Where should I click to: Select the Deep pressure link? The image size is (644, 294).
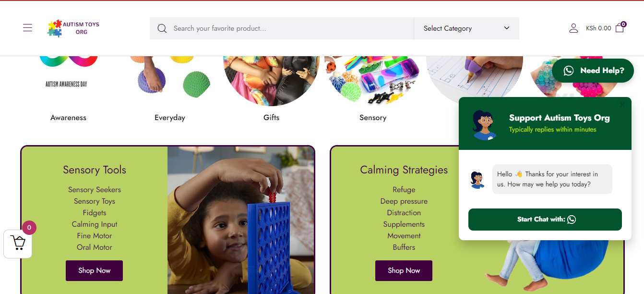click(x=404, y=201)
